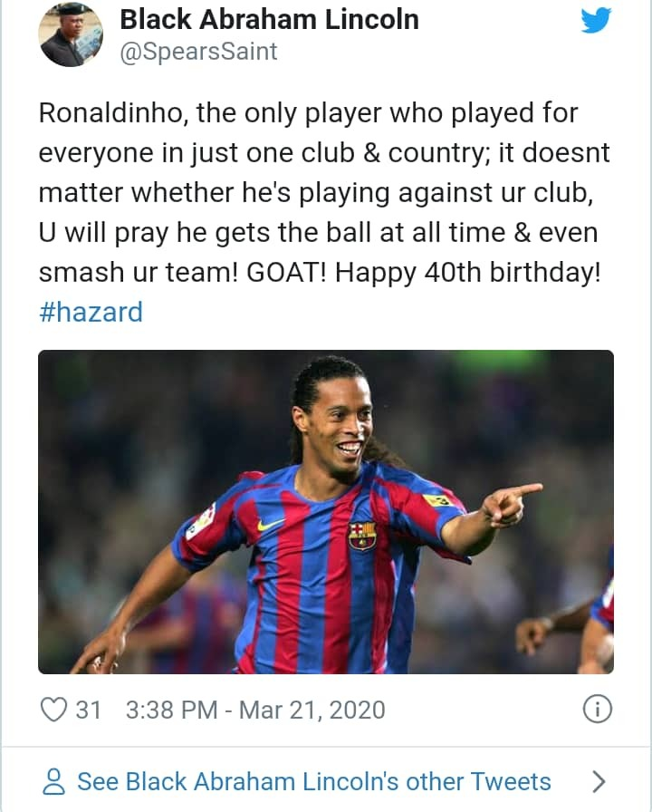
Task: Click the Barcelona crest on the jersey photo
Action: pos(362,536)
